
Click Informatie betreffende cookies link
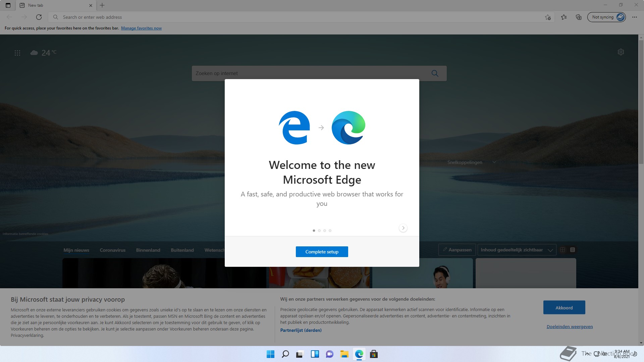25,234
